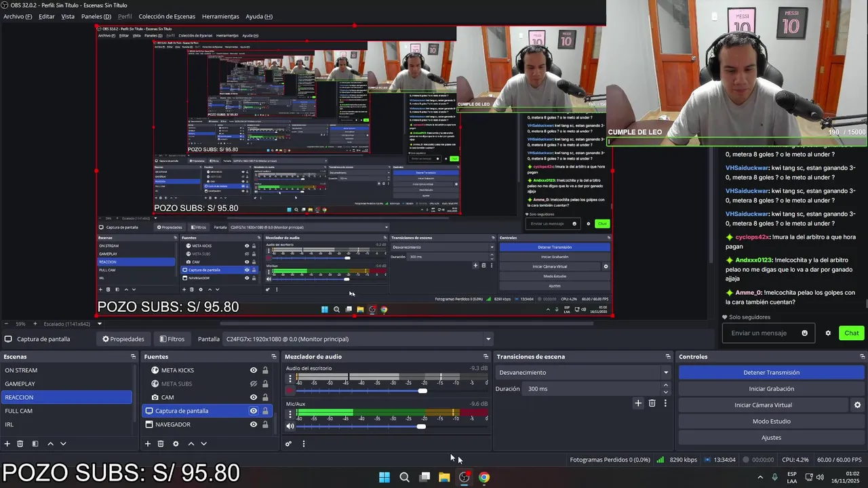Open transition properties three-dot menu
The image size is (868, 488).
pos(665,403)
